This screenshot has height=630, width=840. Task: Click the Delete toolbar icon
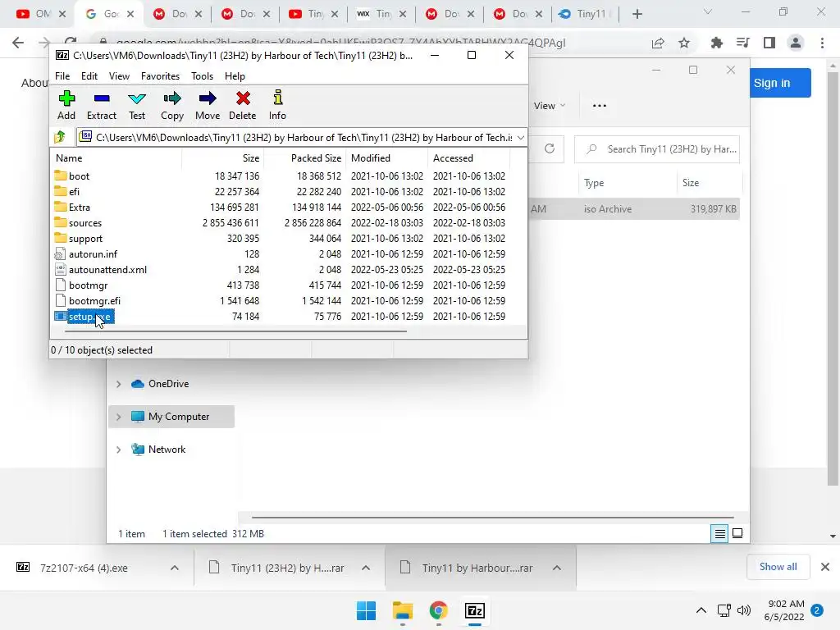(x=242, y=105)
